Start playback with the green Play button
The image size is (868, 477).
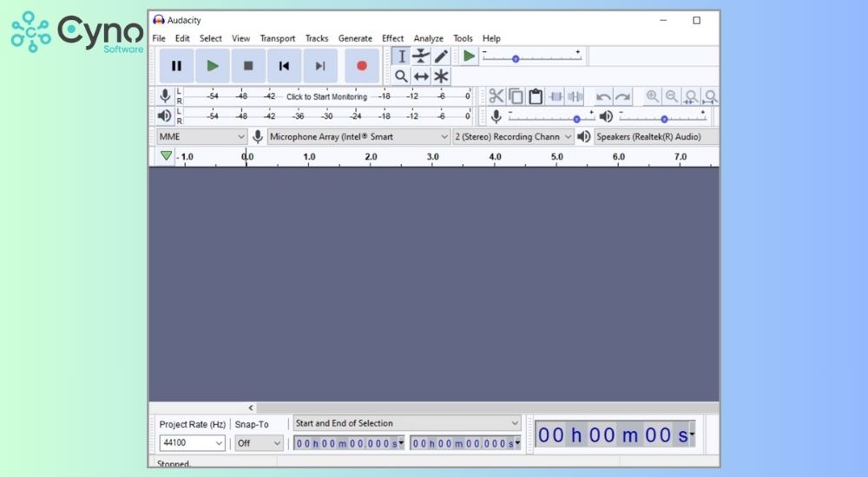pos(213,66)
